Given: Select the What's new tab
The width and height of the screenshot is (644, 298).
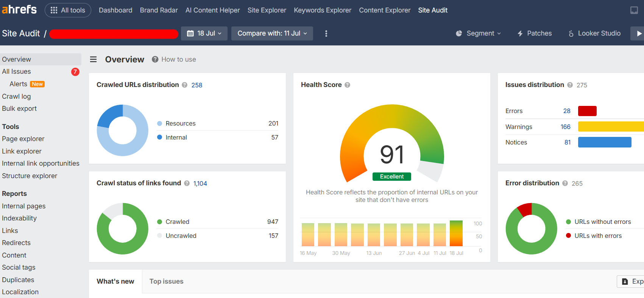Looking at the screenshot, I should coord(115,281).
